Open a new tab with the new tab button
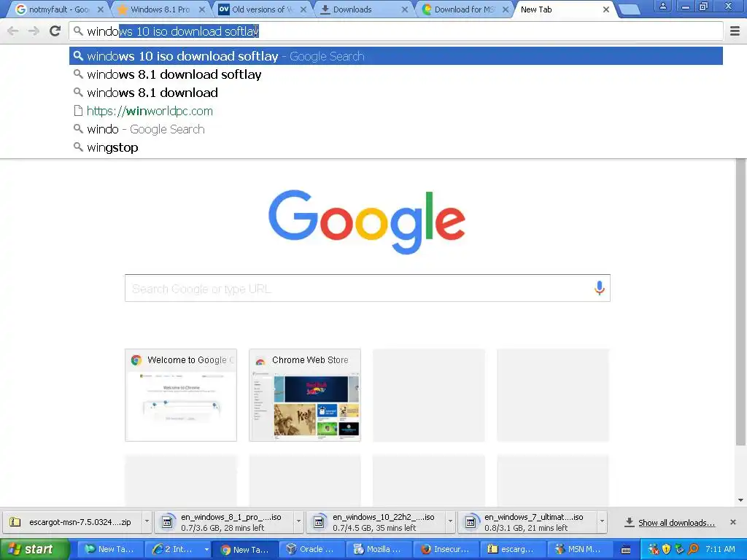Viewport: 747px width, 560px height. [629, 9]
